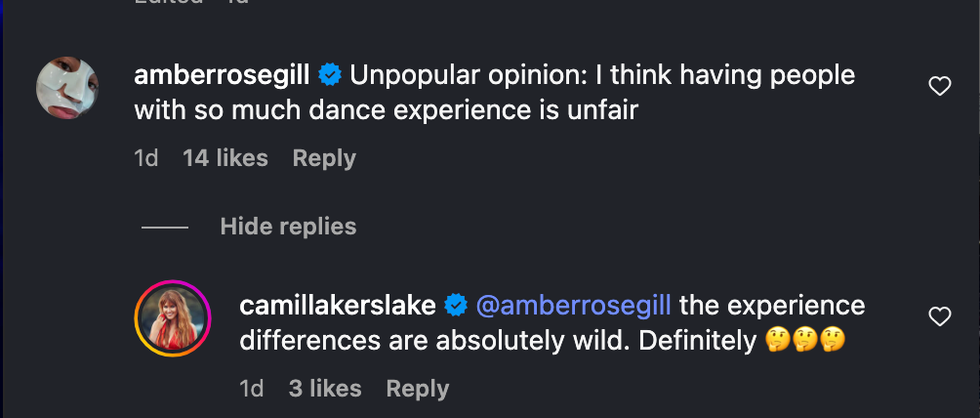
Task: Reply to amberrosegill's comment
Action: point(324,158)
